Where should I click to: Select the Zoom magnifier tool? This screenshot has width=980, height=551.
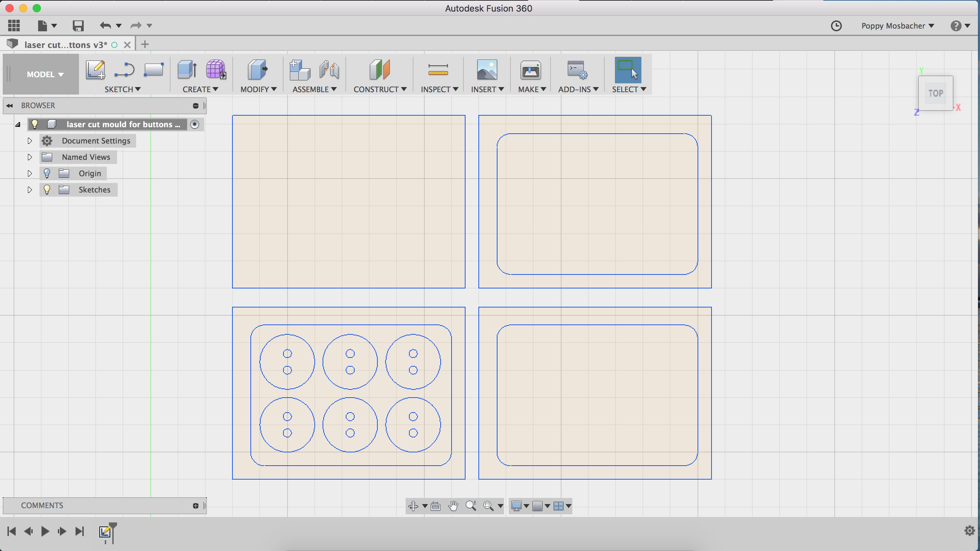click(x=471, y=506)
